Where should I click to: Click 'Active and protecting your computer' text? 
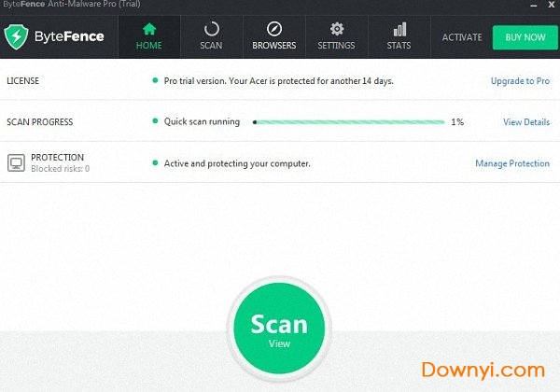coord(237,163)
